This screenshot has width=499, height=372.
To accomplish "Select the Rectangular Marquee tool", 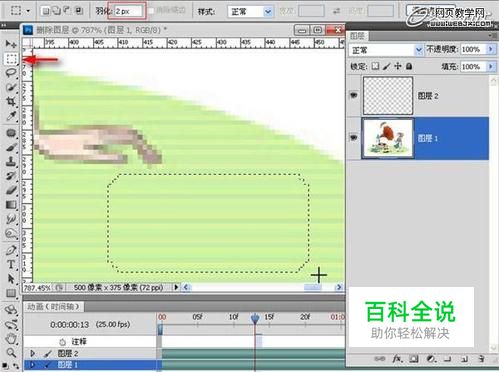I will [11, 59].
